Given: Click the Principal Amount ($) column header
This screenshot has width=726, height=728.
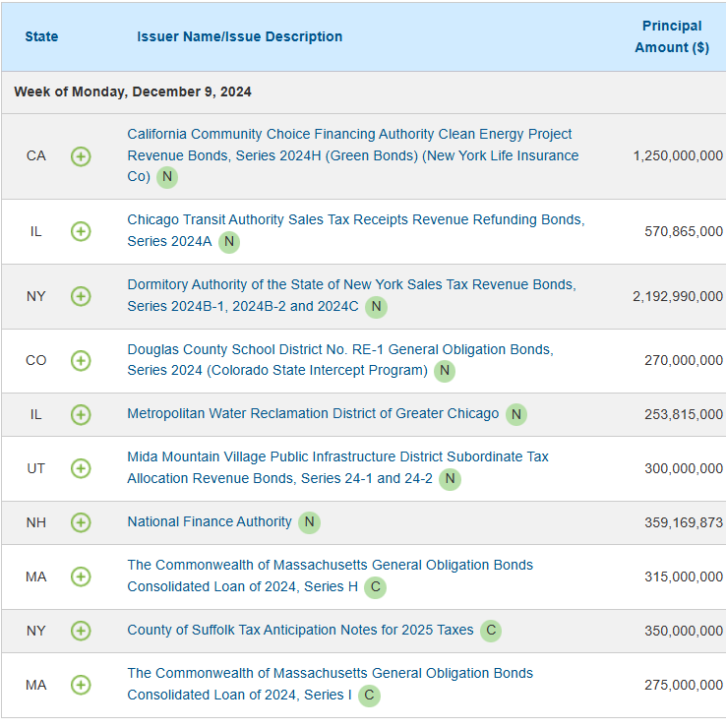Looking at the screenshot, I should tap(672, 36).
